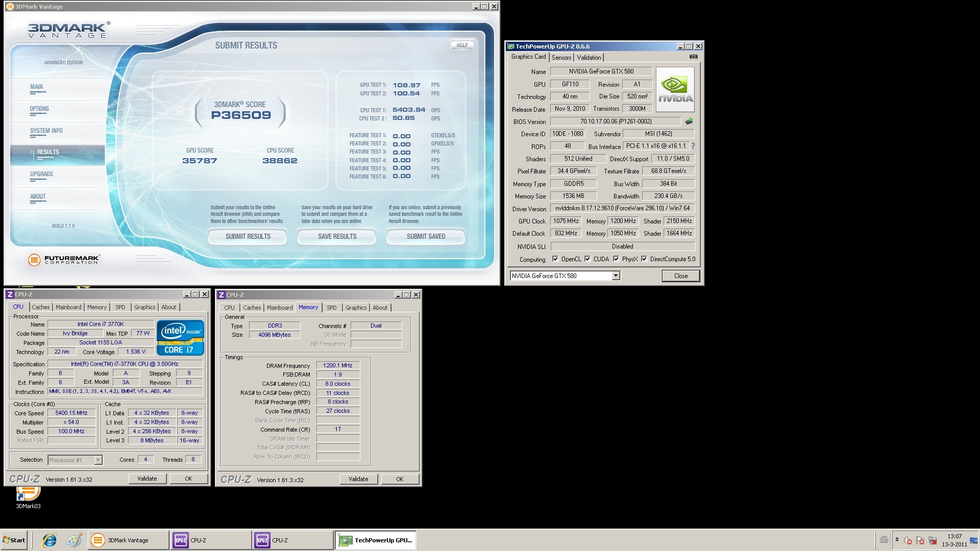Toggle the CUDA checkbox

click(587, 259)
